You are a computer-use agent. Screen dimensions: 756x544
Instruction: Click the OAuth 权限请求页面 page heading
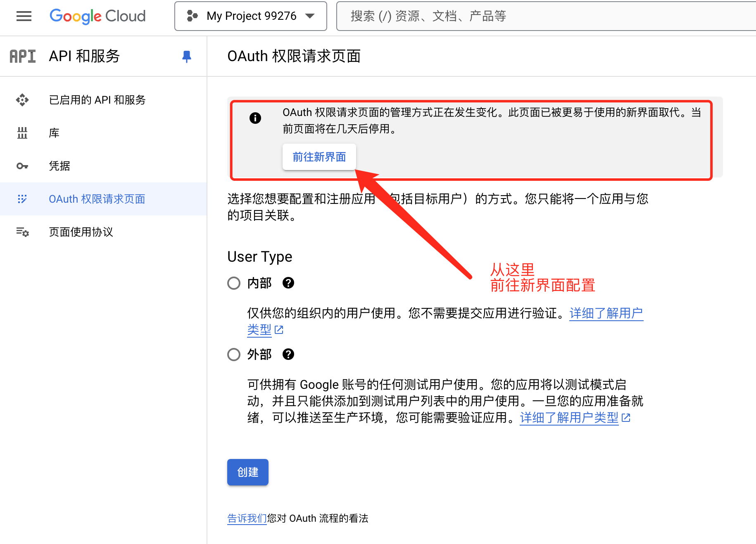294,56
